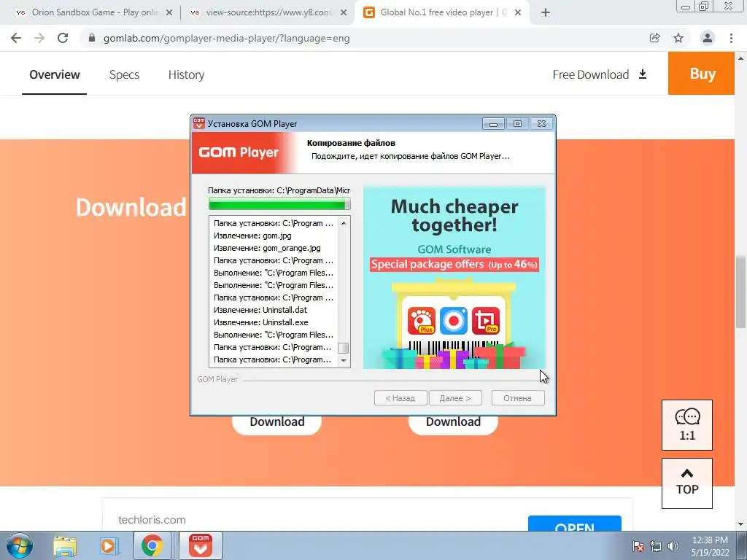Click GOM Mix Pro icon in ad
Screen dimensions: 747x560
pyautogui.click(x=485, y=321)
